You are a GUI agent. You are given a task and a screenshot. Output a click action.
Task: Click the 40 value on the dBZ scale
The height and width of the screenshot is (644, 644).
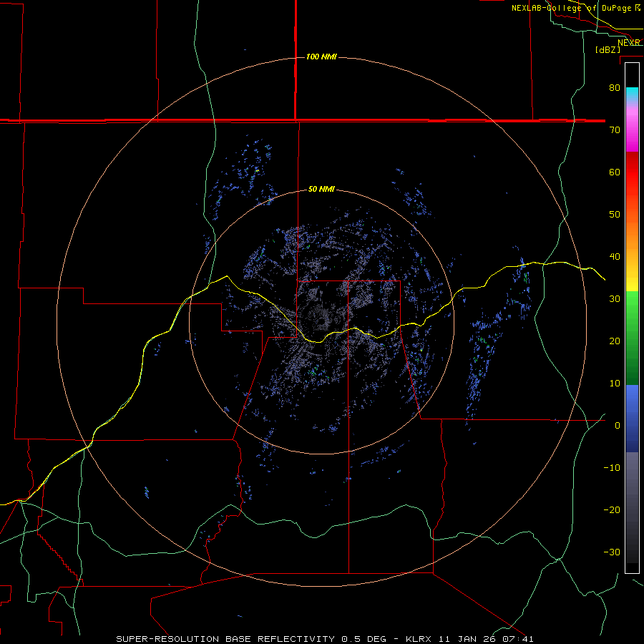point(615,257)
